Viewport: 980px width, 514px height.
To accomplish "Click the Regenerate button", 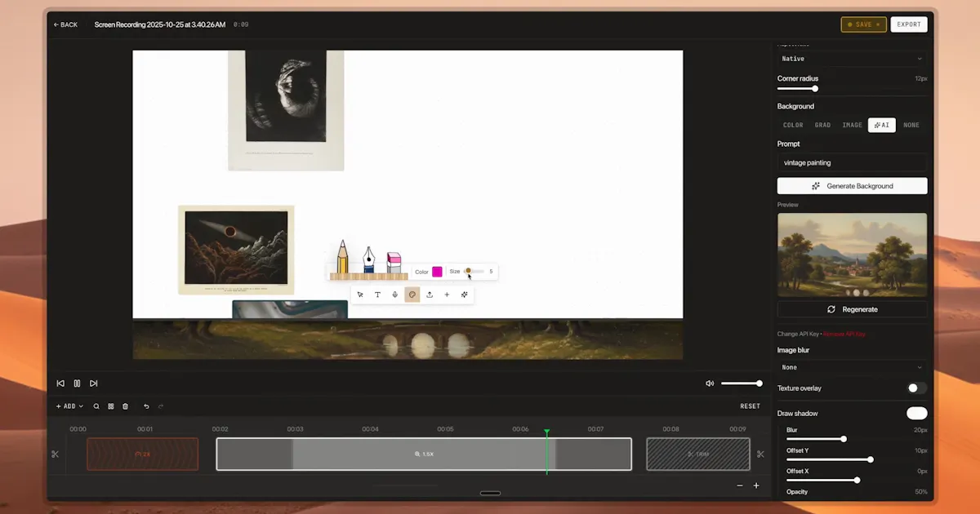I will 852,309.
